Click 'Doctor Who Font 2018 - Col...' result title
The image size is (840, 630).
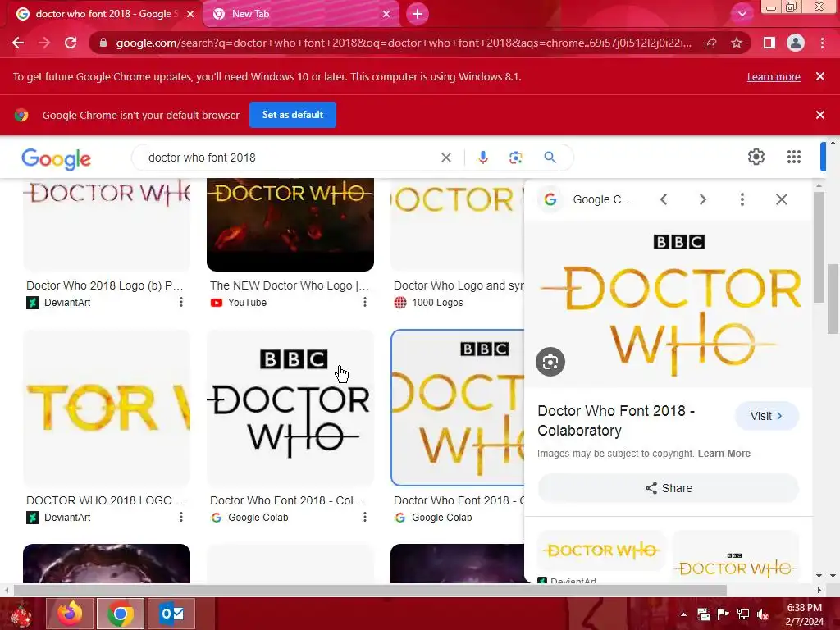tap(286, 500)
